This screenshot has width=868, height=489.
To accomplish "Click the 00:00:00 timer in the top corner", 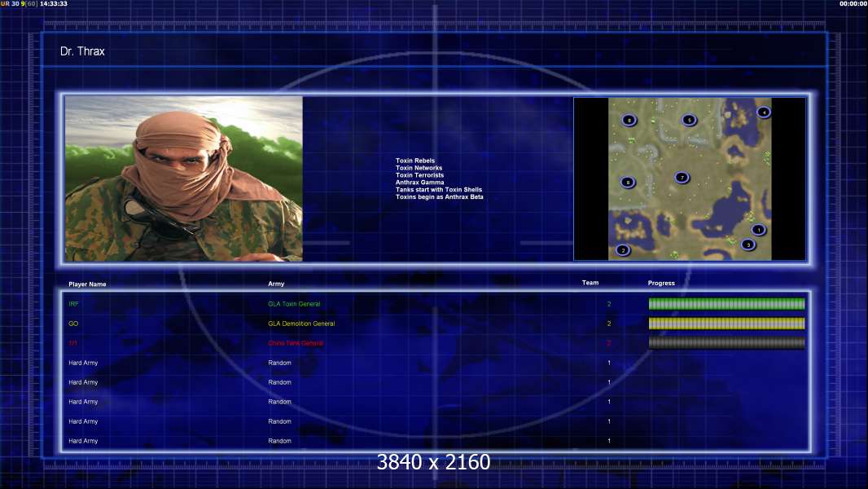I will (x=851, y=4).
